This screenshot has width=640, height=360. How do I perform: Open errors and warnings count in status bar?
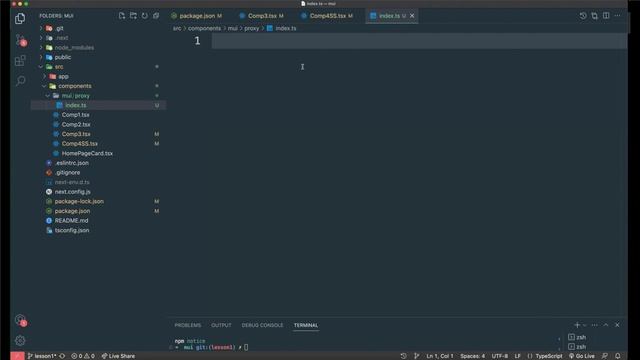point(83,356)
